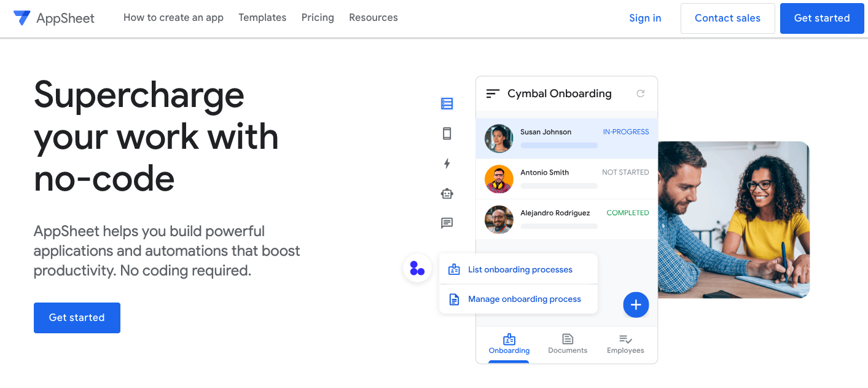
Task: Click the Contact sales button
Action: click(728, 18)
